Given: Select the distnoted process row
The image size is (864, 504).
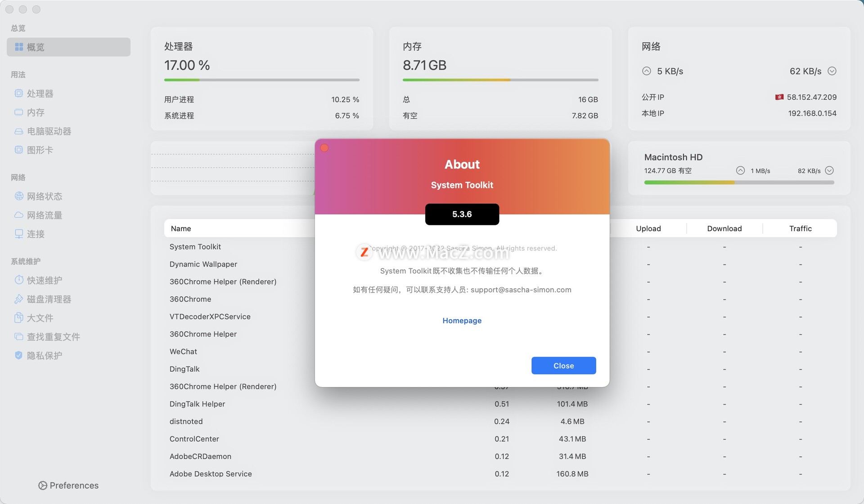Looking at the screenshot, I should [x=500, y=421].
